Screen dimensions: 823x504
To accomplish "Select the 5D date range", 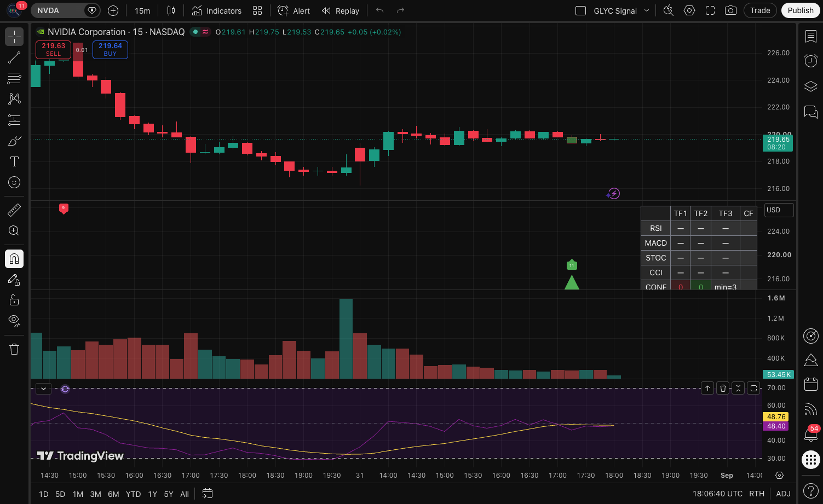I will coord(60,494).
